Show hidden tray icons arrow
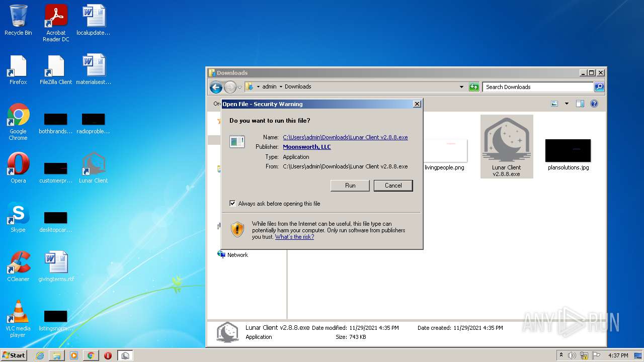The height and width of the screenshot is (362, 644). pyautogui.click(x=561, y=355)
